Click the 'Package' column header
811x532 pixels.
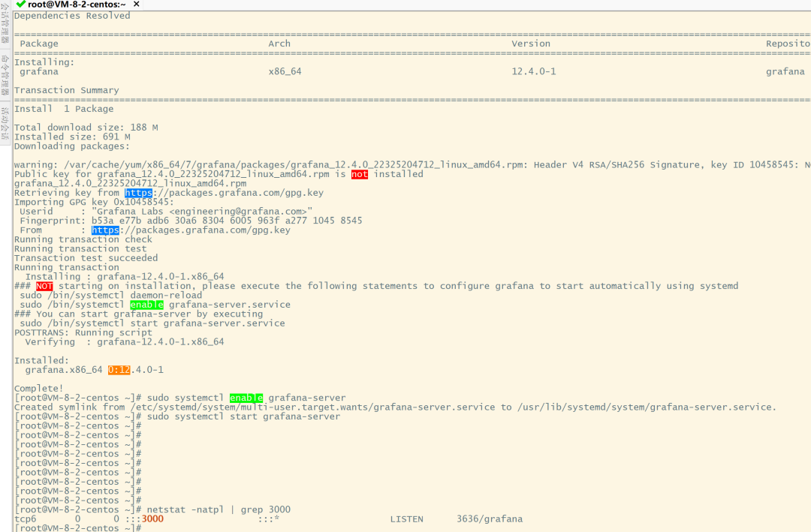pos(39,44)
